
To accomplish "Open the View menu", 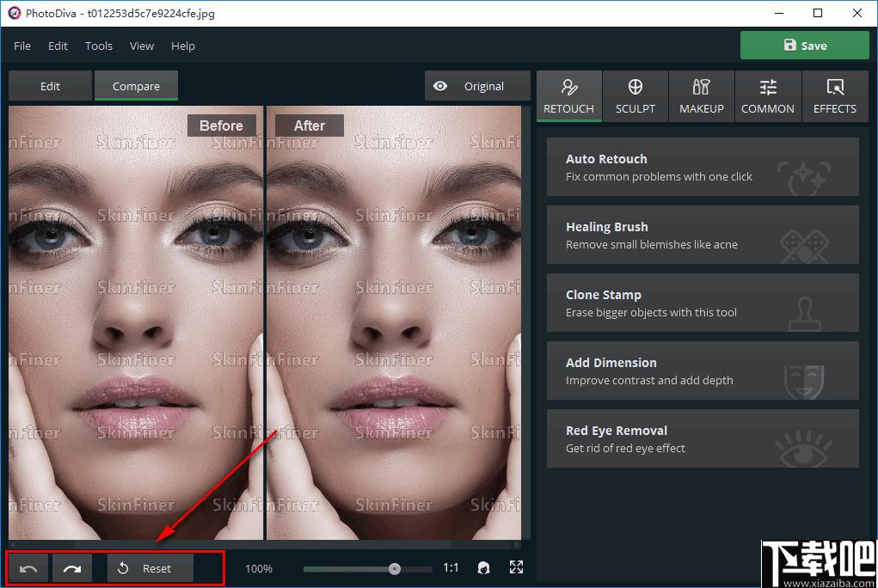I will (x=142, y=46).
